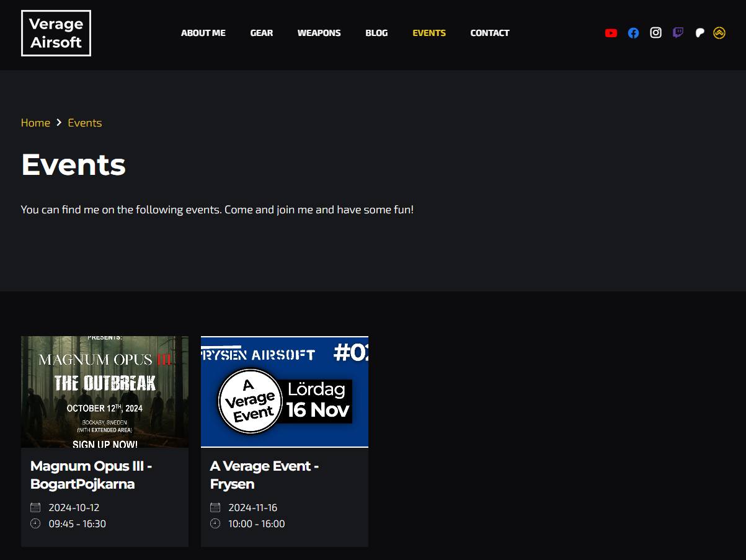Open the Instagram profile icon
This screenshot has width=746, height=560.
click(x=655, y=33)
